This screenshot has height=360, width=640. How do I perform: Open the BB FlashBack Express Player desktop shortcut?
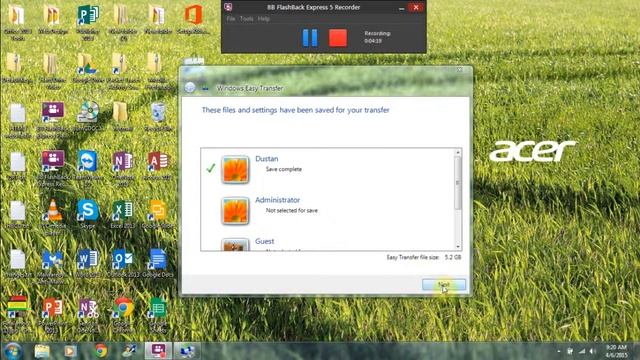[x=53, y=119]
